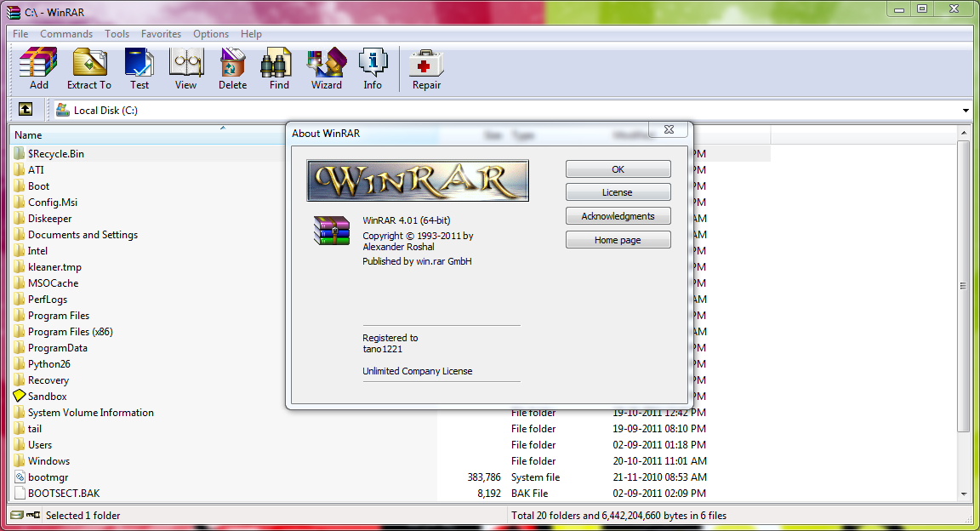Image resolution: width=980 pixels, height=531 pixels.
Task: Click the Delete toolbar icon
Action: coord(232,62)
